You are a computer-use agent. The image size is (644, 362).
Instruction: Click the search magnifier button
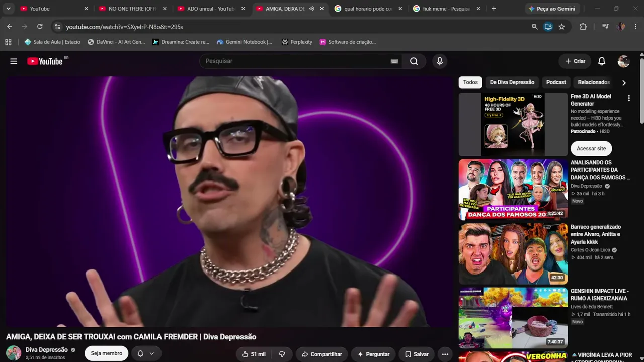coord(414,61)
